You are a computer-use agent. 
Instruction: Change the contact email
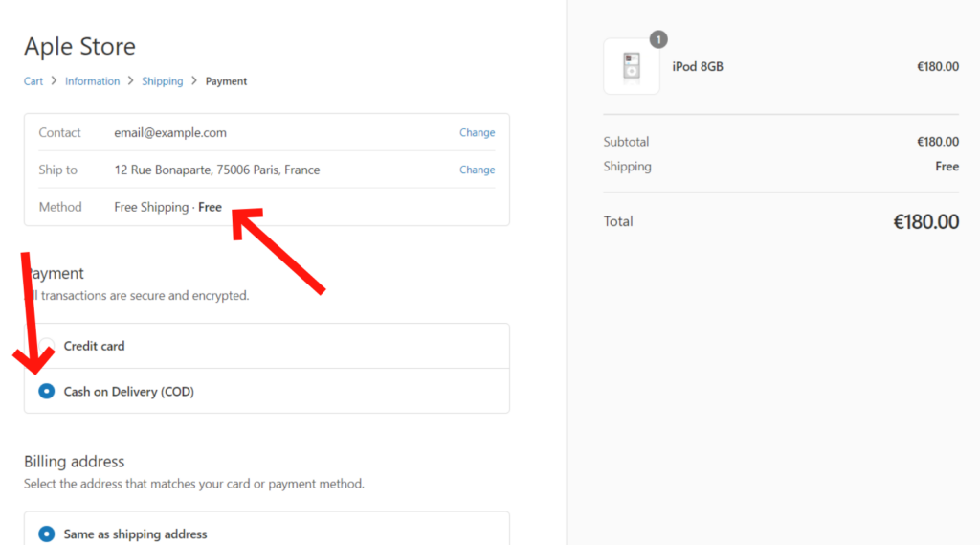tap(477, 132)
